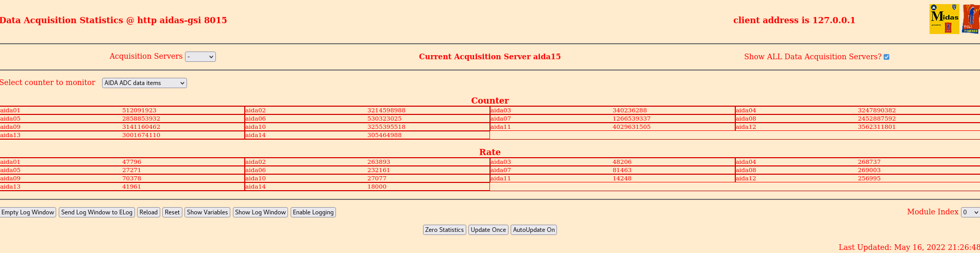The image size is (980, 253).
Task: Click Send Log Window to ELog button
Action: [x=97, y=212]
